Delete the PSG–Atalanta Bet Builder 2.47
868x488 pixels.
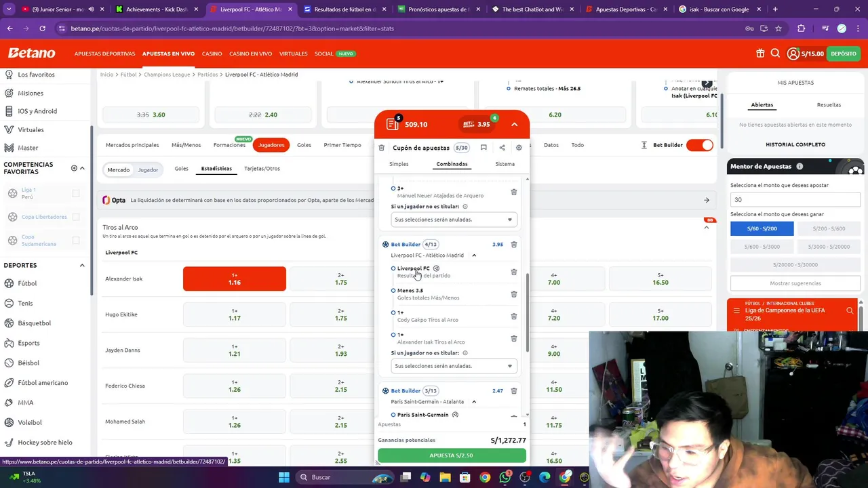[513, 390]
